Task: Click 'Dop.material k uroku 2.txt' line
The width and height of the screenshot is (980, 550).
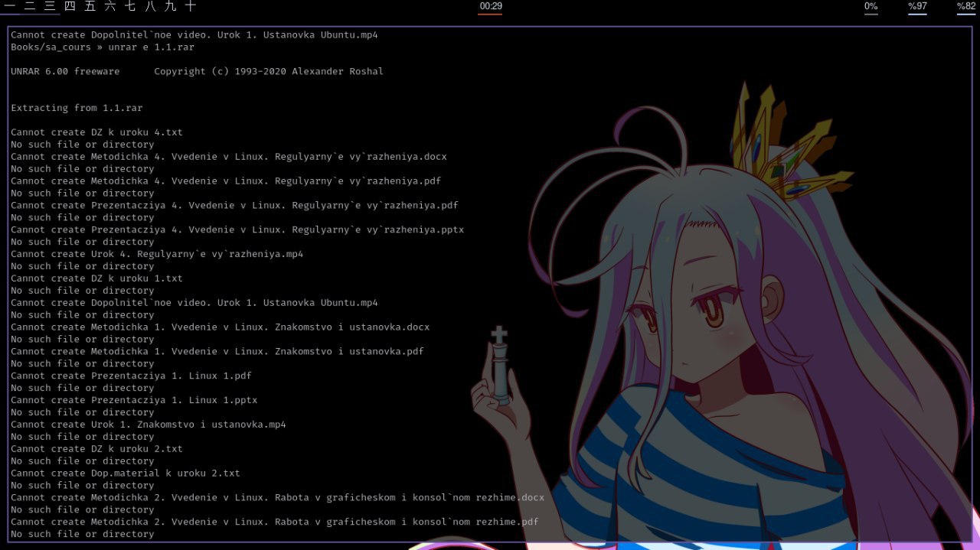Action: tap(126, 474)
